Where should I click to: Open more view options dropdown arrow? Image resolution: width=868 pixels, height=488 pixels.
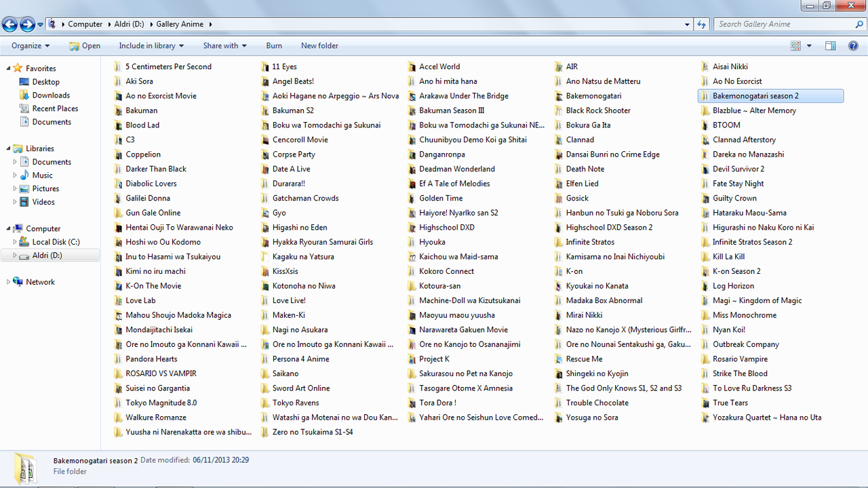tap(809, 46)
